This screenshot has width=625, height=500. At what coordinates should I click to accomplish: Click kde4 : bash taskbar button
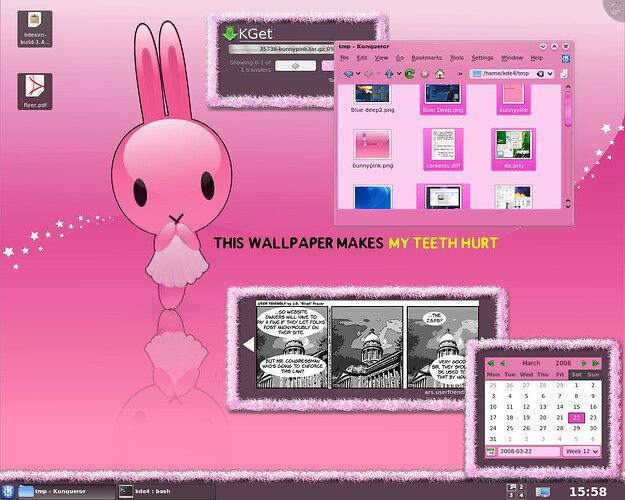(x=166, y=491)
